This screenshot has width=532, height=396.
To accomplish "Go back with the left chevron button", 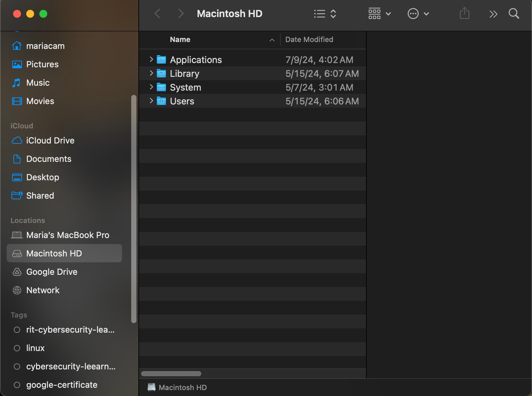I will 157,14.
